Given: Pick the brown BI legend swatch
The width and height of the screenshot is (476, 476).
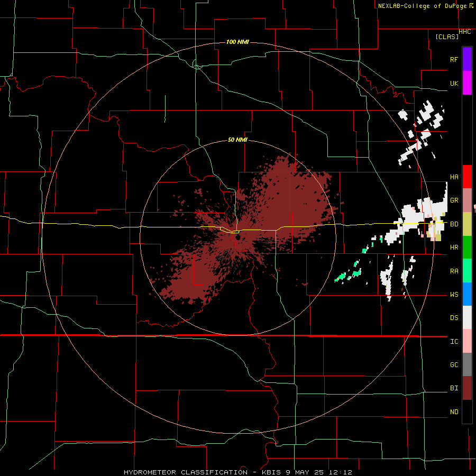Looking at the screenshot, I should click(x=467, y=388).
